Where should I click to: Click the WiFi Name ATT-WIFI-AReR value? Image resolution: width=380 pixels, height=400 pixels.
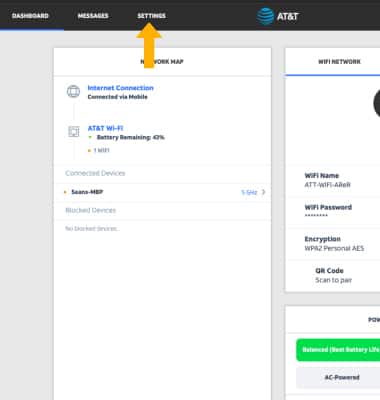pos(328,185)
